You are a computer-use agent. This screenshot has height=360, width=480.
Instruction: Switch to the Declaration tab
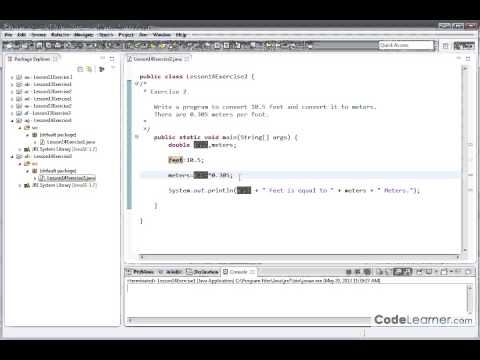(202, 272)
